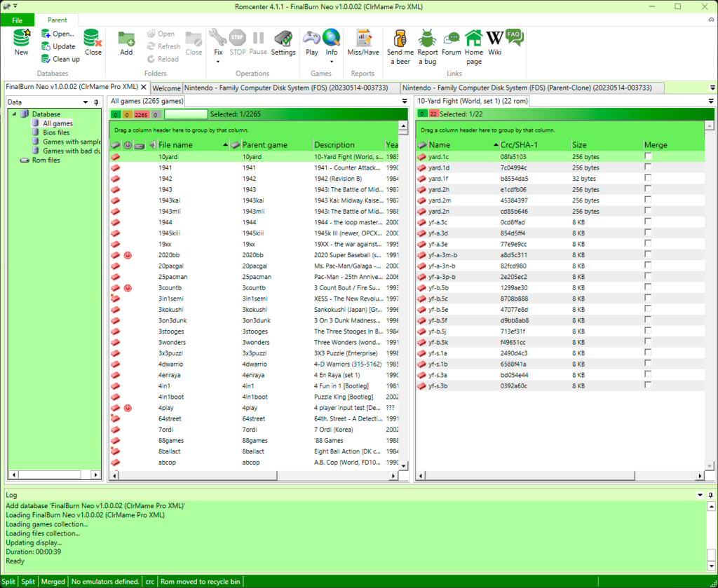The image size is (718, 588).
Task: Close the FinalBurn Neo database tab
Action: [x=143, y=87]
